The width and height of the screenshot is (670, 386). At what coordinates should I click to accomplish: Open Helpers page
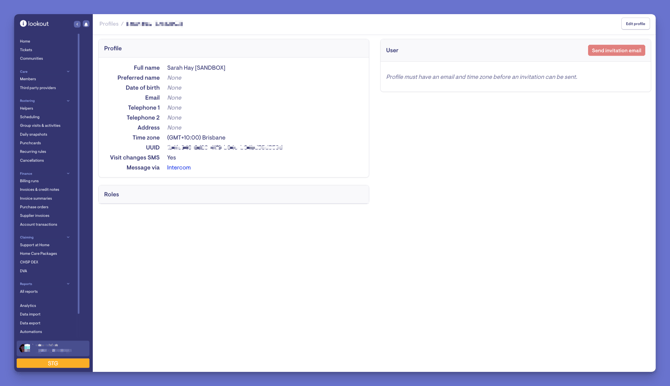[x=26, y=109]
